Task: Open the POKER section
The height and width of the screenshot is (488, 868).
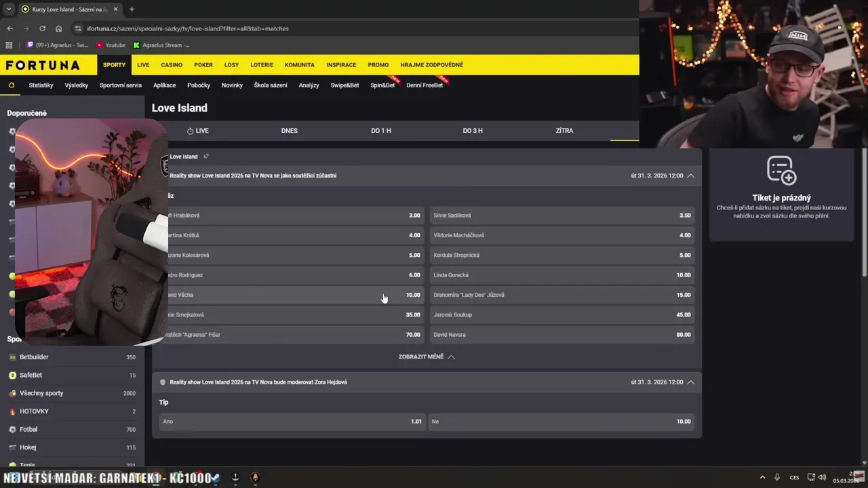Action: tap(203, 65)
